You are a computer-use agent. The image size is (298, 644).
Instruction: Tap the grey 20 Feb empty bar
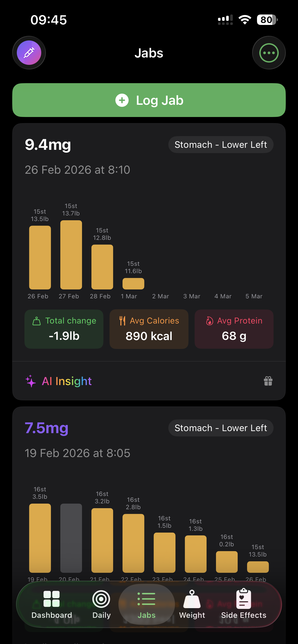tap(71, 538)
